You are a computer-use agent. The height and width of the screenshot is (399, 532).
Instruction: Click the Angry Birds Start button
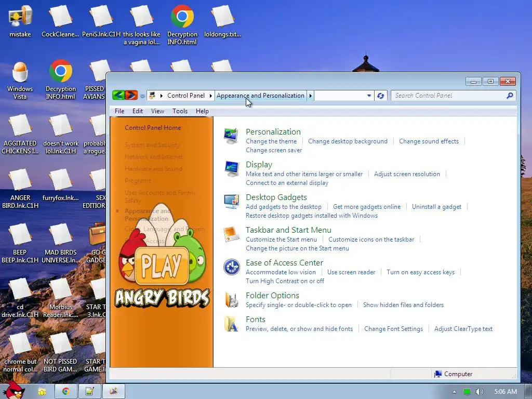pos(14,390)
